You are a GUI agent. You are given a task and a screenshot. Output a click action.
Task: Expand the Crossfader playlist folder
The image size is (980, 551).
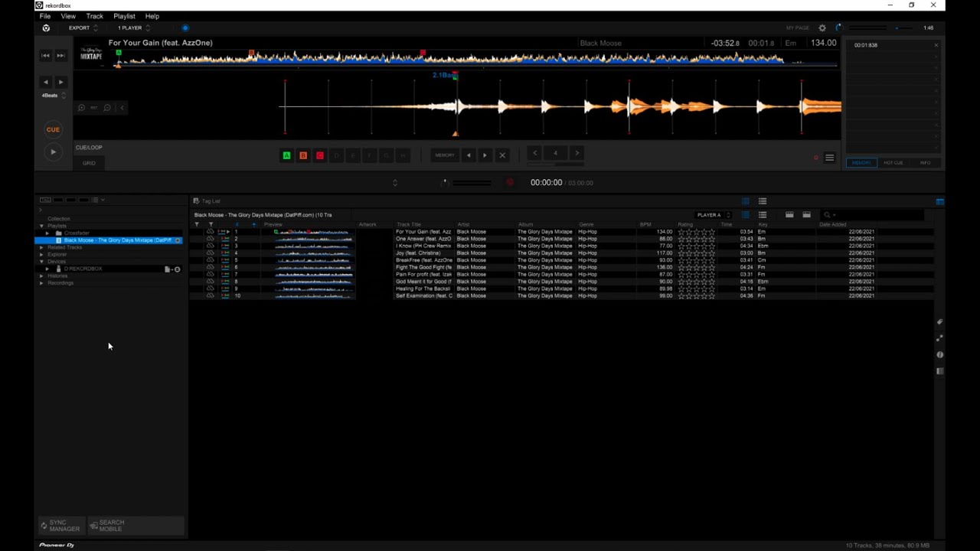(47, 233)
